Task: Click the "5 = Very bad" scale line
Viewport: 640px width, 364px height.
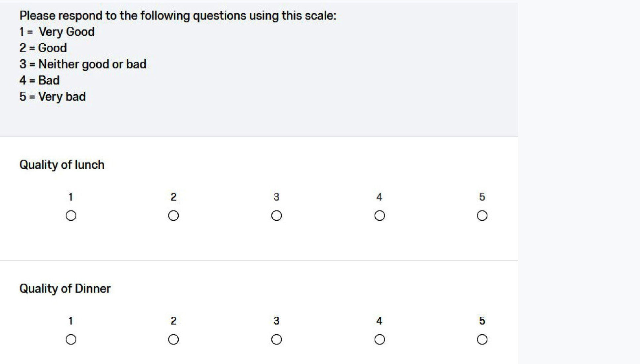Action: 53,97
